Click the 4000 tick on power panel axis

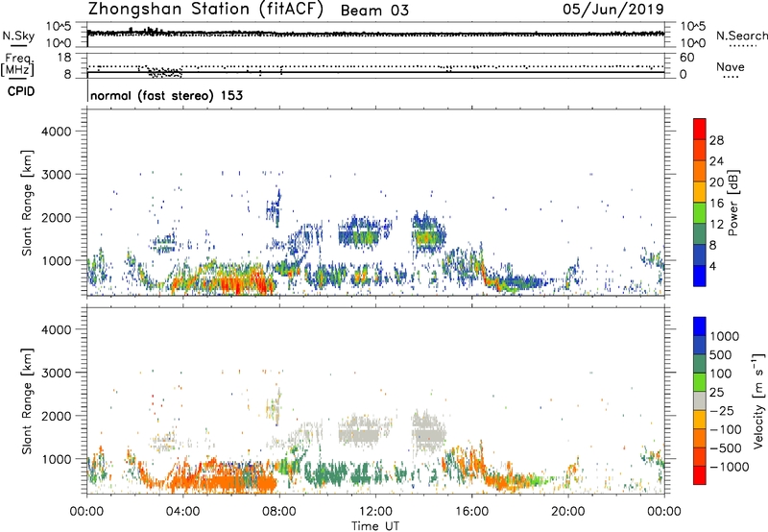[x=57, y=132]
